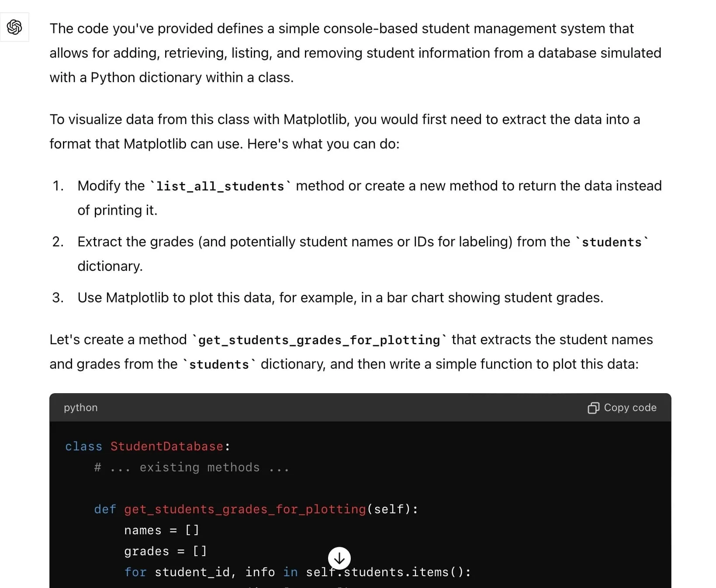Viewport: 716px width, 588px height.
Task: Click the "# ... existing methods ..." comment line
Action: click(191, 467)
